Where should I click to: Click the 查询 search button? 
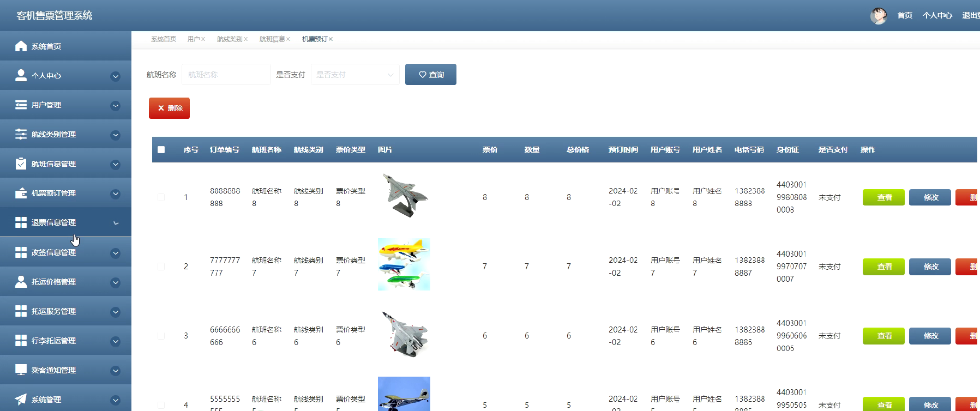(431, 75)
